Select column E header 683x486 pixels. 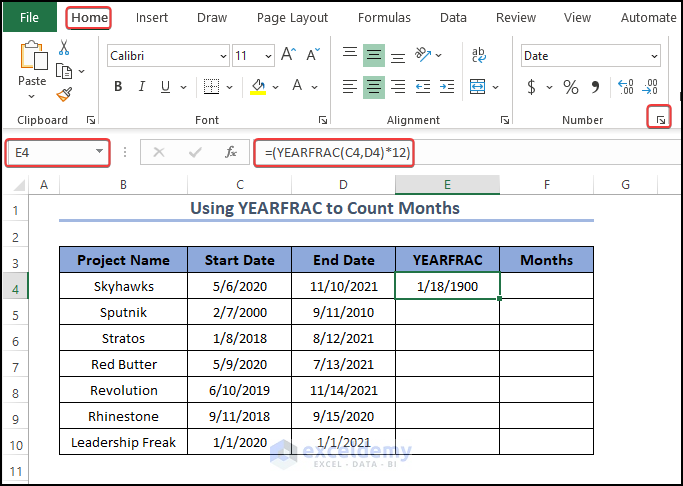tap(447, 185)
